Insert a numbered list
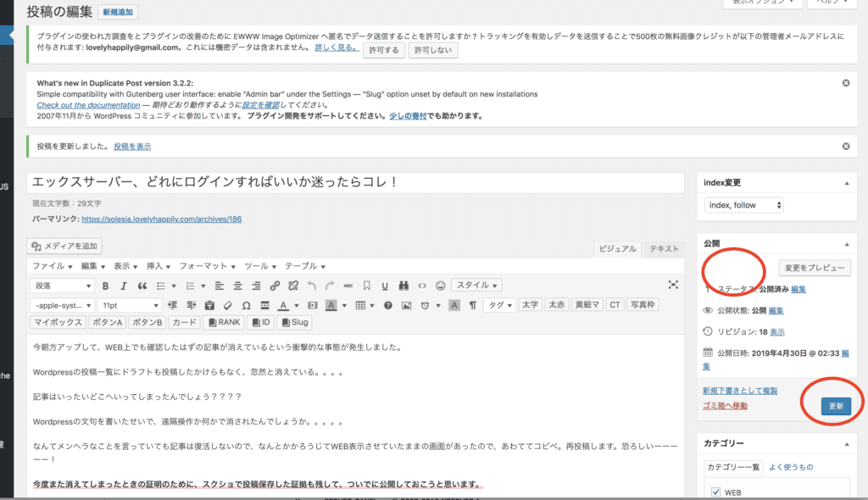The width and height of the screenshot is (868, 500). click(x=191, y=286)
